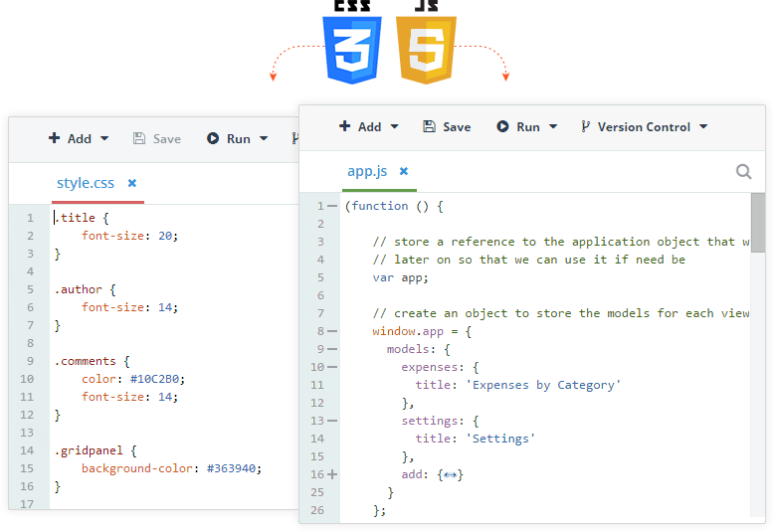Image resolution: width=774 pixels, height=532 pixels.
Task: Click '.author {' selector
Action: point(85,289)
